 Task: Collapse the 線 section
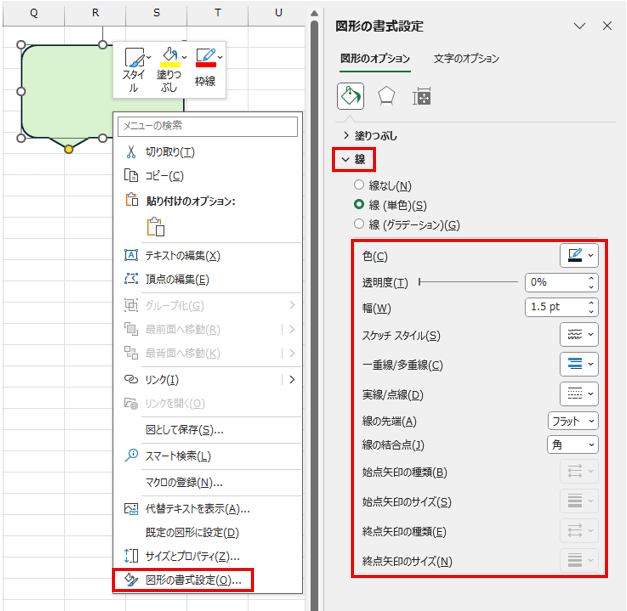click(345, 160)
